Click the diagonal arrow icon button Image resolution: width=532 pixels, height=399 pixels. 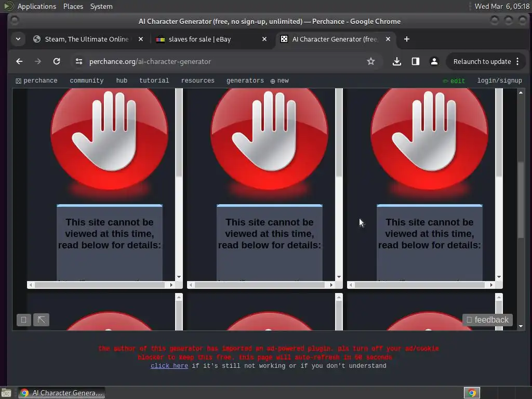tap(42, 320)
